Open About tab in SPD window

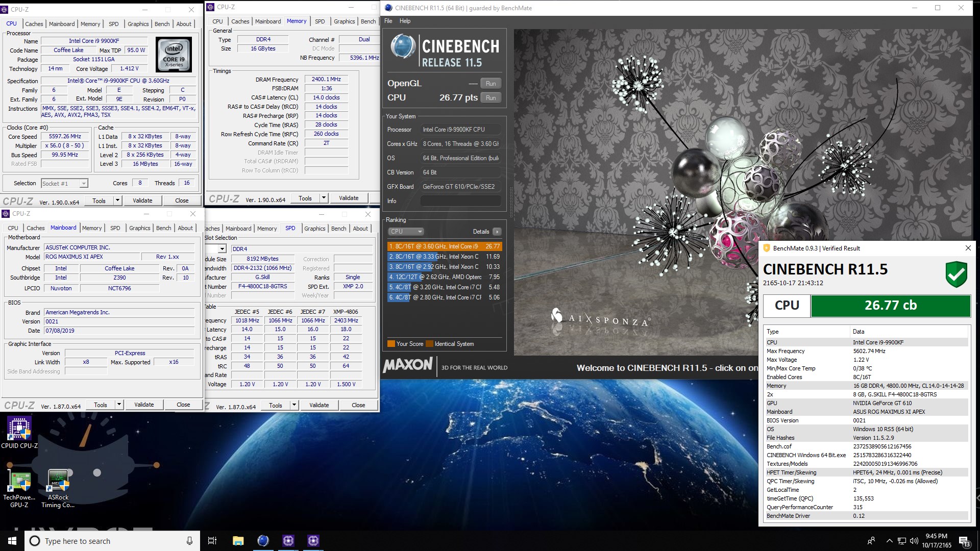[360, 229]
